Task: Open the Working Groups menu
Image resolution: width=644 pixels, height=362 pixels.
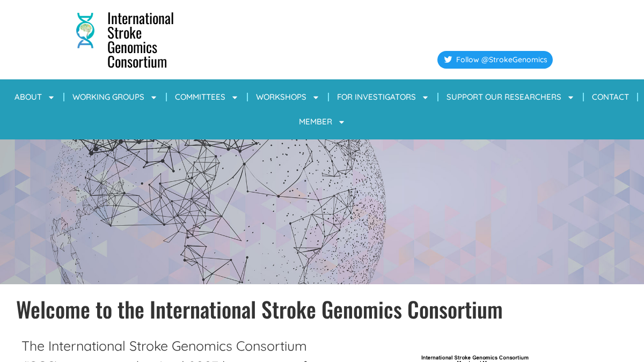Action: pyautogui.click(x=108, y=97)
